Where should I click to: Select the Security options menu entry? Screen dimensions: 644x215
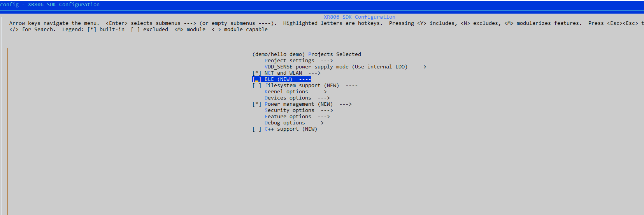pos(290,110)
